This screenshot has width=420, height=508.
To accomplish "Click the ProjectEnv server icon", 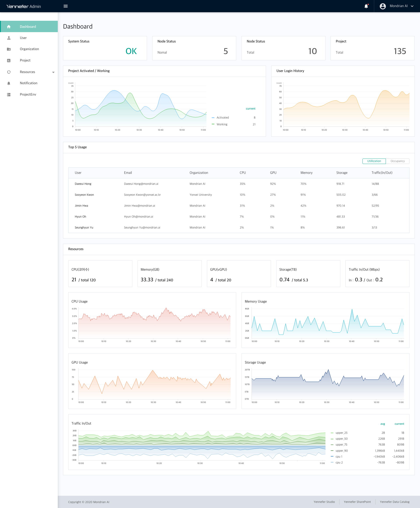I will [x=9, y=95].
